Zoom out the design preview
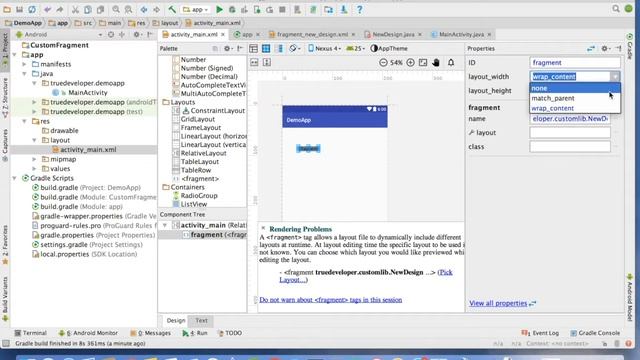 pos(383,62)
